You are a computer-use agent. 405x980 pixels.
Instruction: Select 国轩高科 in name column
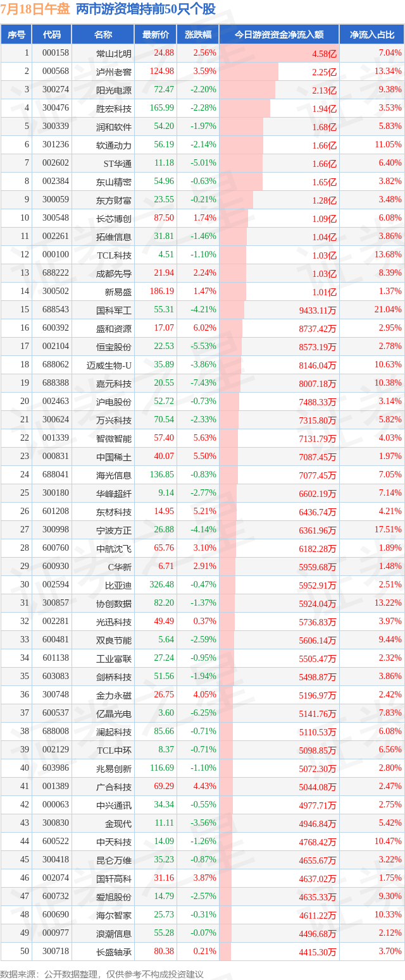click(114, 879)
